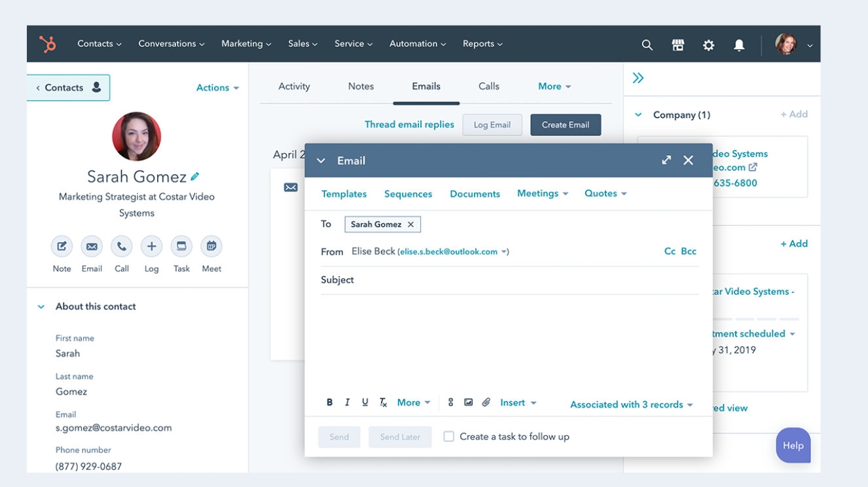Screen dimensions: 868x487
Task: Click the Meet calendar icon
Action: (x=211, y=247)
